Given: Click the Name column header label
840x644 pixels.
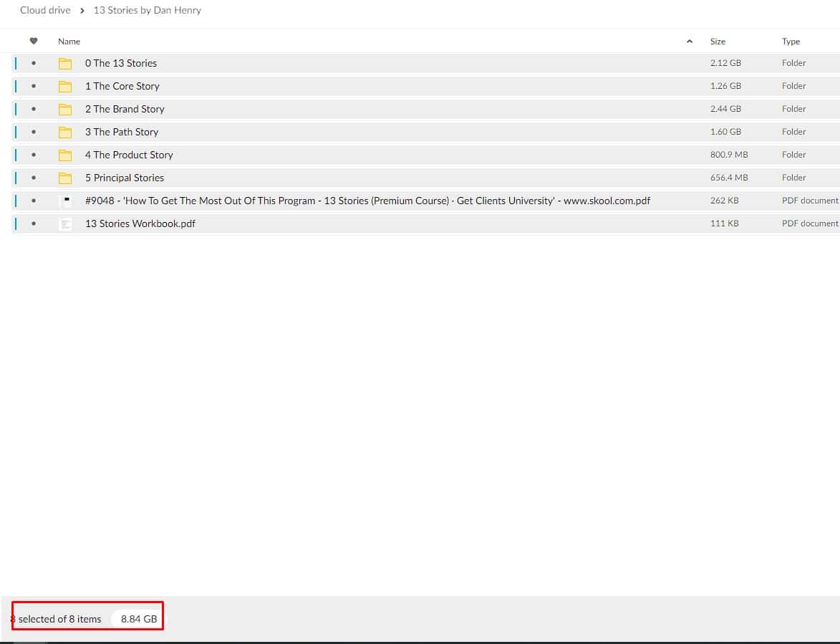Looking at the screenshot, I should point(69,42).
